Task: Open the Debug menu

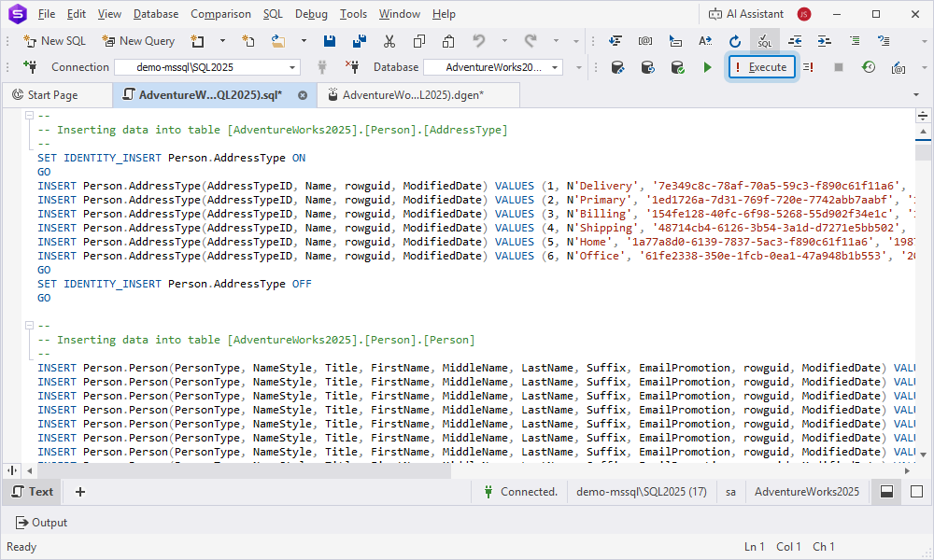Action: coord(311,14)
